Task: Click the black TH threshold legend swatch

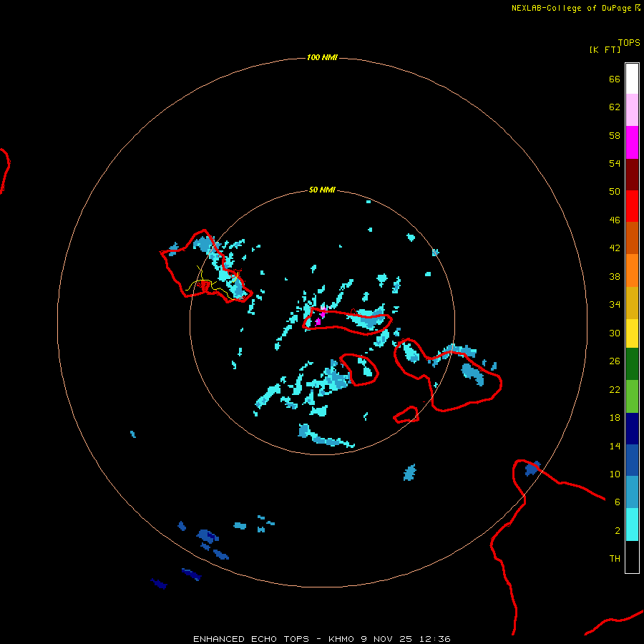Action: 632,557
